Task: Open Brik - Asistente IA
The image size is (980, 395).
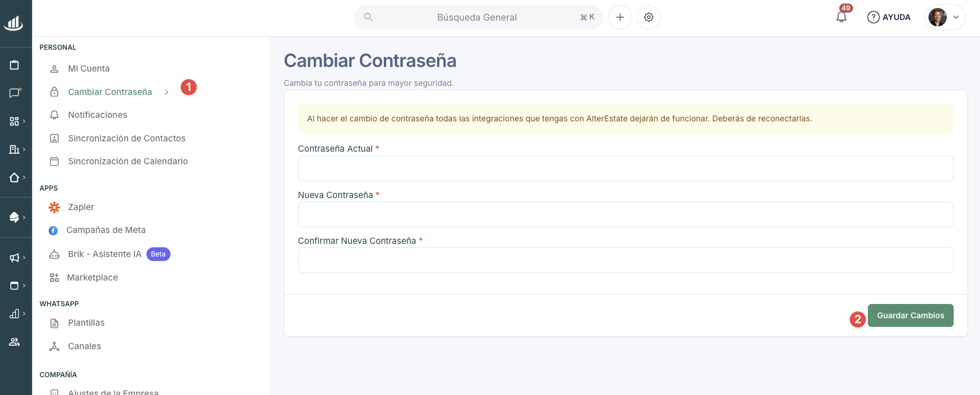Action: pyautogui.click(x=104, y=254)
